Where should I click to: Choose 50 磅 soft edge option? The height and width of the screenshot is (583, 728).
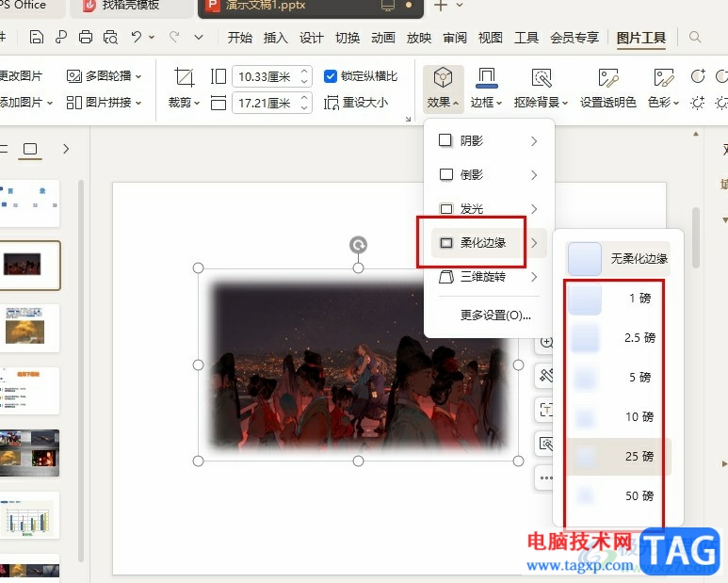coord(618,495)
